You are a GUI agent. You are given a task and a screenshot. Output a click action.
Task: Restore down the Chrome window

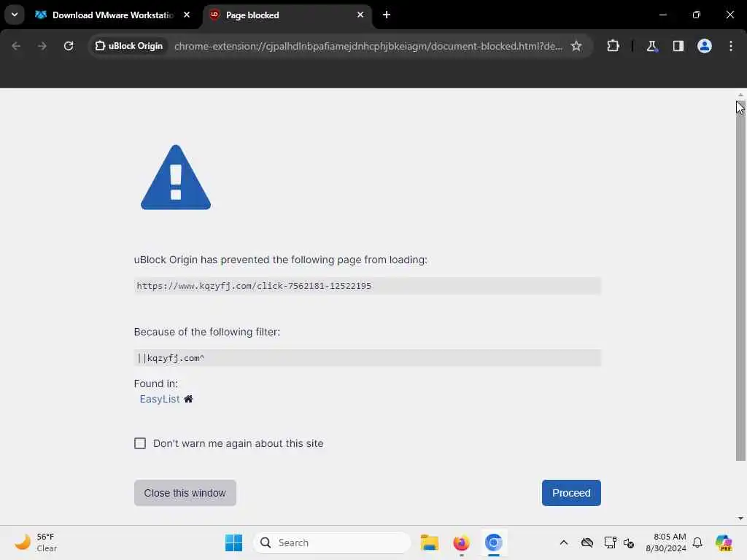click(696, 15)
